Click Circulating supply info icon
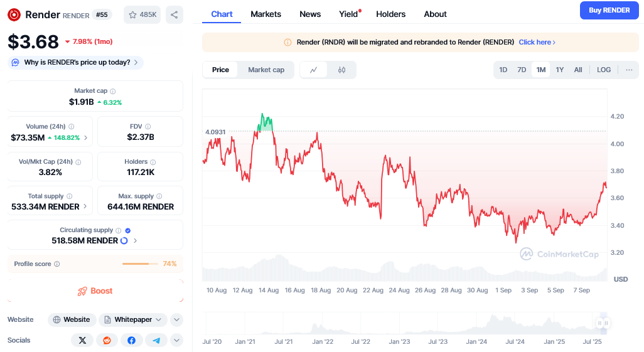The image size is (644, 352). pos(118,230)
